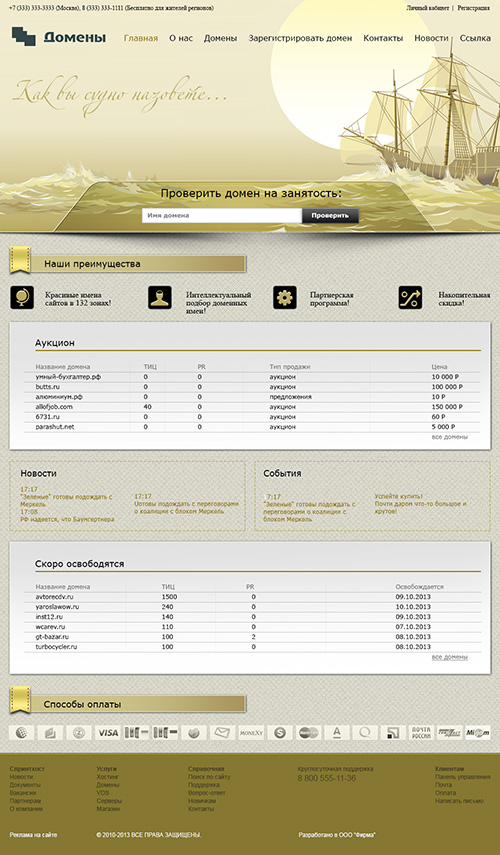Open expiring domain inst12.ru
The image size is (500, 855).
pos(50,617)
